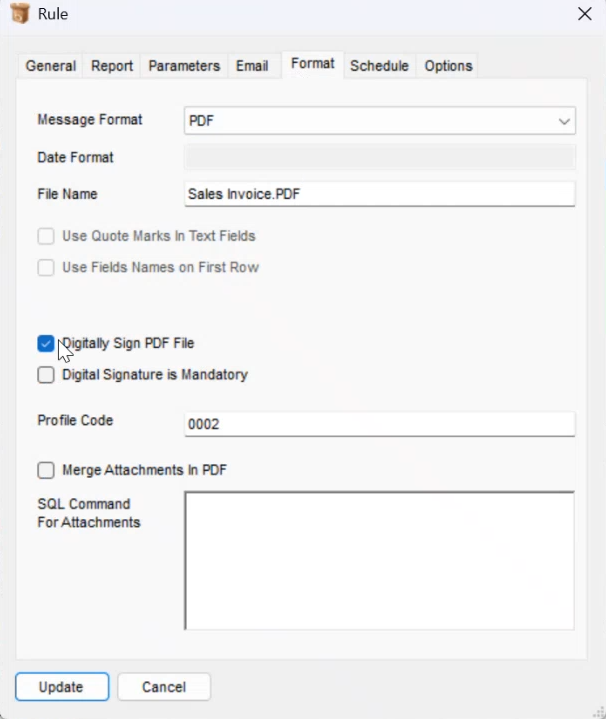Enable Digital Signature is Mandatory checkbox
This screenshot has width=606, height=719.
46,375
